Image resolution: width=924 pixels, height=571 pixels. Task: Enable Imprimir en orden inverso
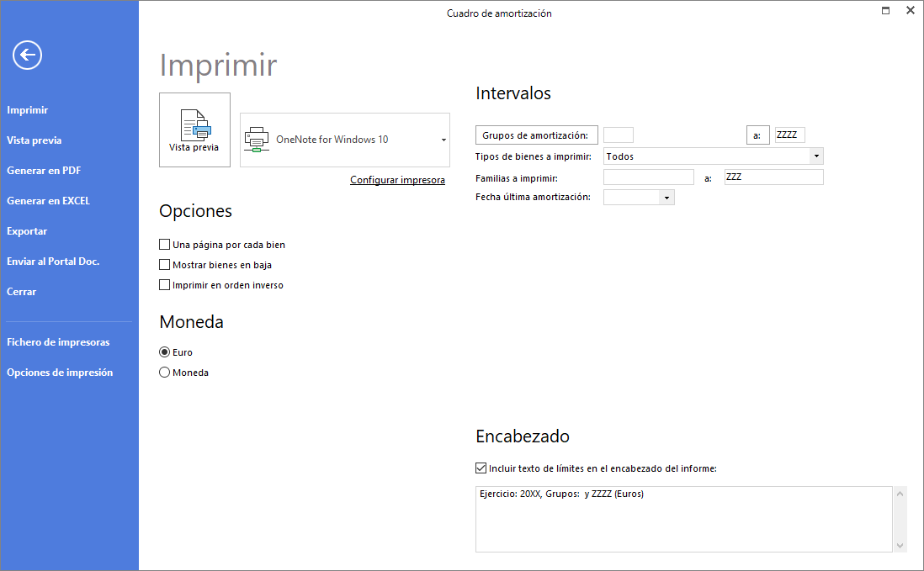click(x=164, y=284)
